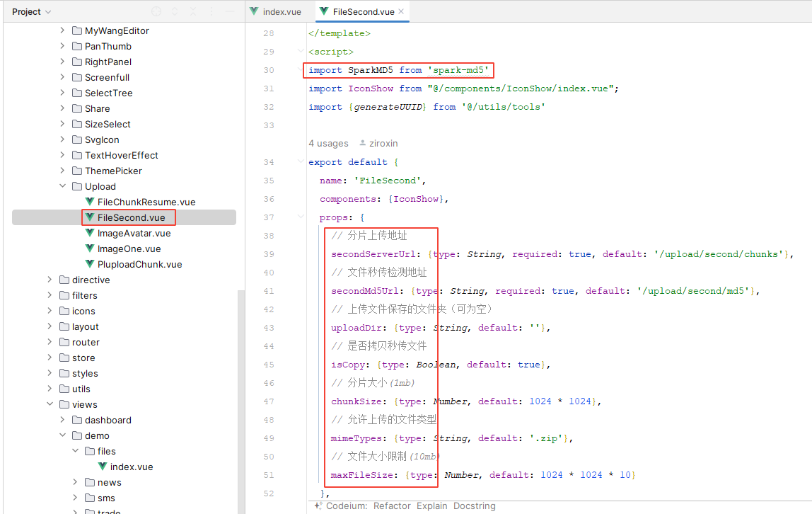Screen dimensions: 812x514
Task: Select the SizeSelect folder
Action: point(108,125)
